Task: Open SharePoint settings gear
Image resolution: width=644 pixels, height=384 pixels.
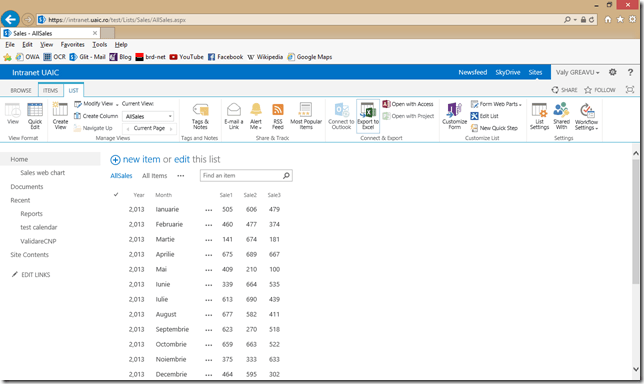Action: [x=612, y=72]
